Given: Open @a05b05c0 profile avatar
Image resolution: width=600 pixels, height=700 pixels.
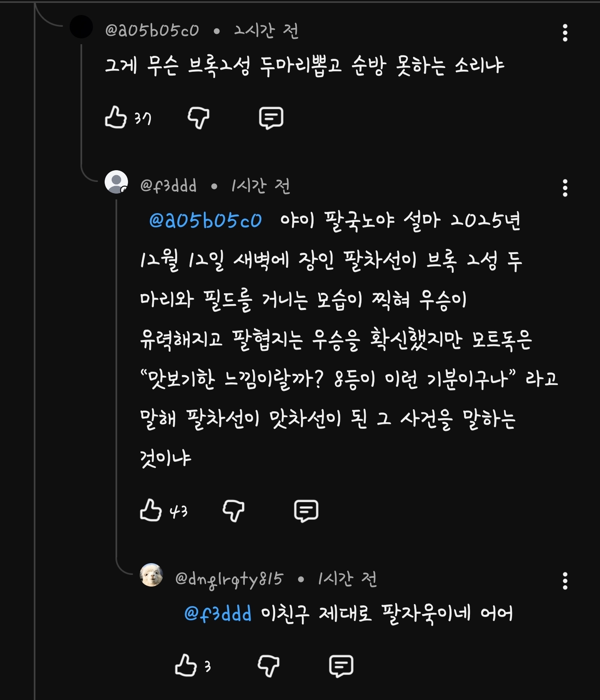Looking at the screenshot, I should coord(81,27).
